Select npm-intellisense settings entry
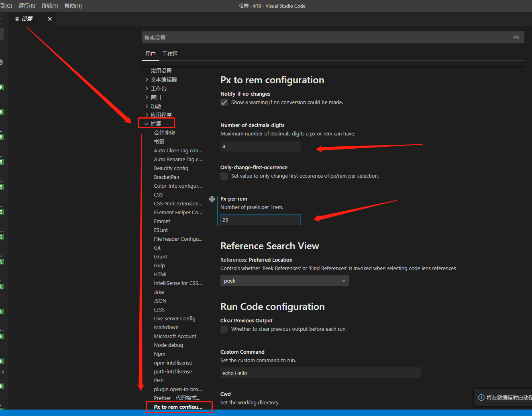The width and height of the screenshot is (532, 416). pos(173,363)
